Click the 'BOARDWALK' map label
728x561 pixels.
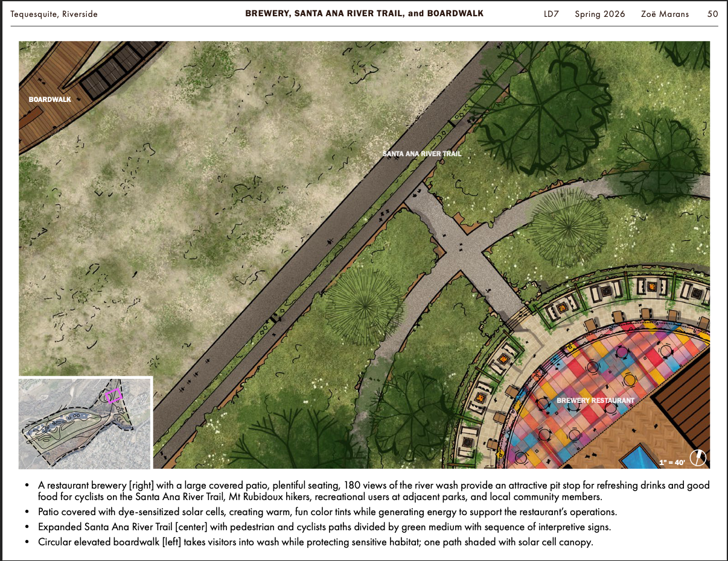click(50, 100)
